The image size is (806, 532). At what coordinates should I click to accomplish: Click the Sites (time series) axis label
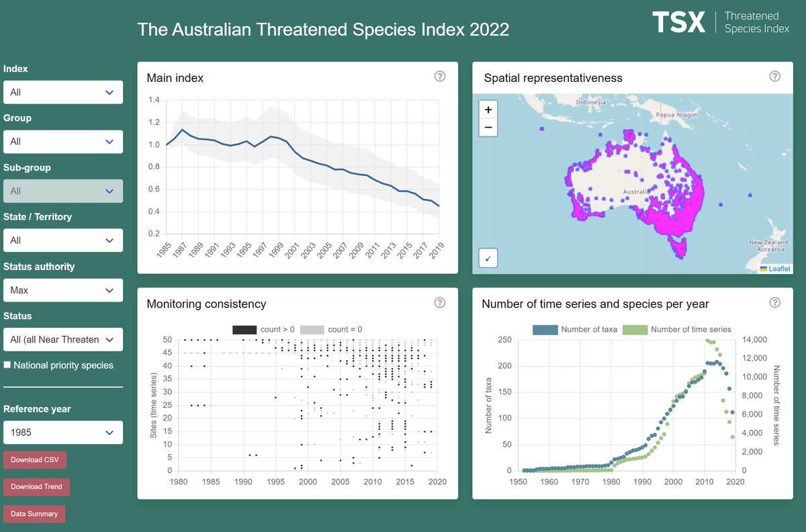(x=154, y=405)
